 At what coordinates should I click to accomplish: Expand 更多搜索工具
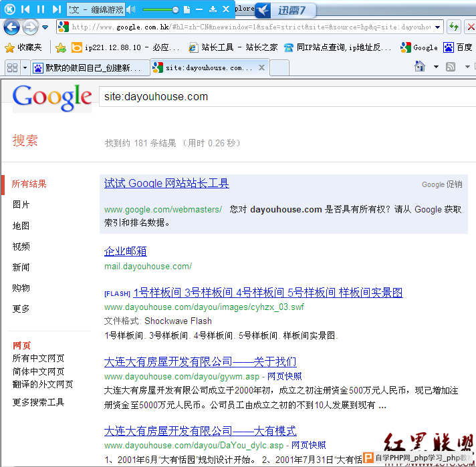pos(38,403)
